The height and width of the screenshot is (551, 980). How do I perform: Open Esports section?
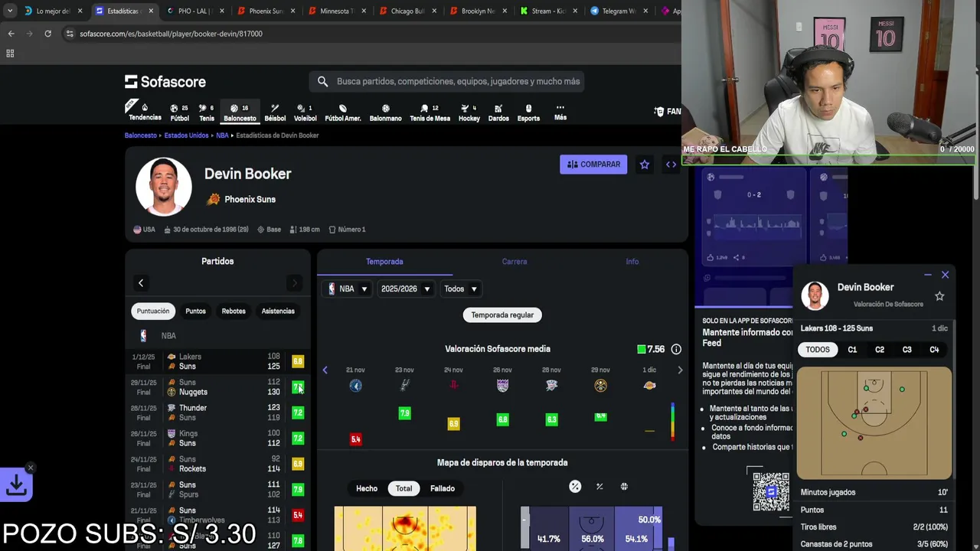(x=528, y=112)
